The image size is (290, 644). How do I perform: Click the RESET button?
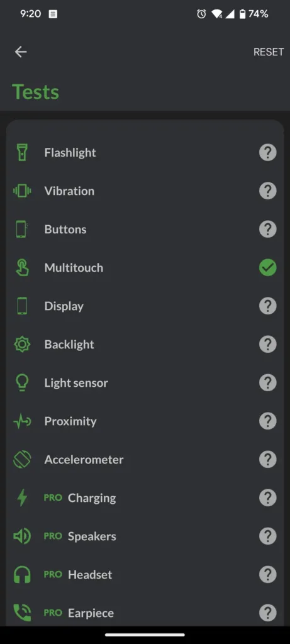[x=269, y=52]
